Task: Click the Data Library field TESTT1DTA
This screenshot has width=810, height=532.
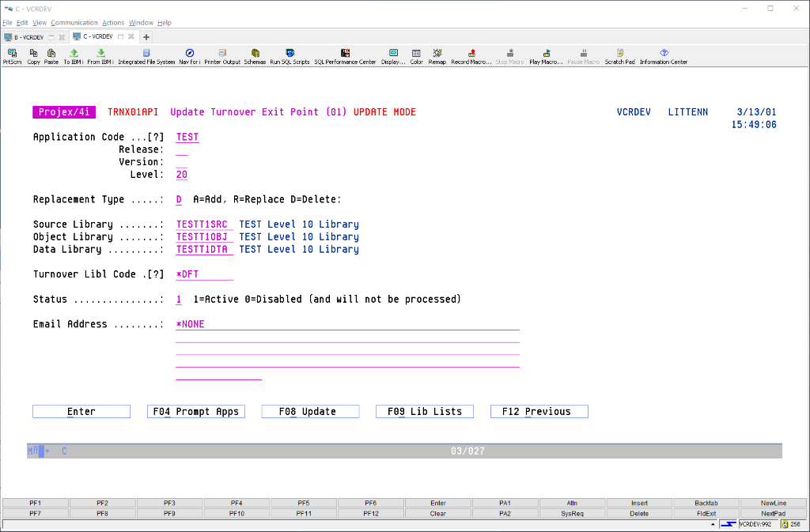Action: 204,249
